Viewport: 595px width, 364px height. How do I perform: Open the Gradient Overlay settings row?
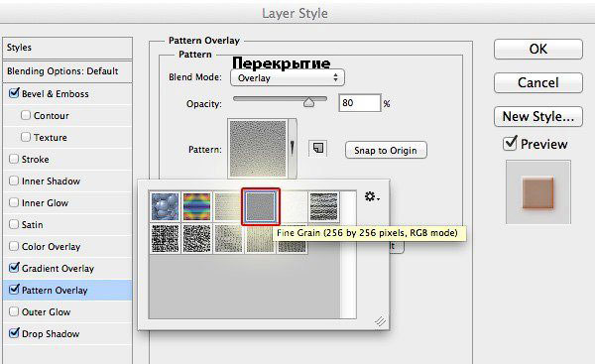[x=67, y=269]
